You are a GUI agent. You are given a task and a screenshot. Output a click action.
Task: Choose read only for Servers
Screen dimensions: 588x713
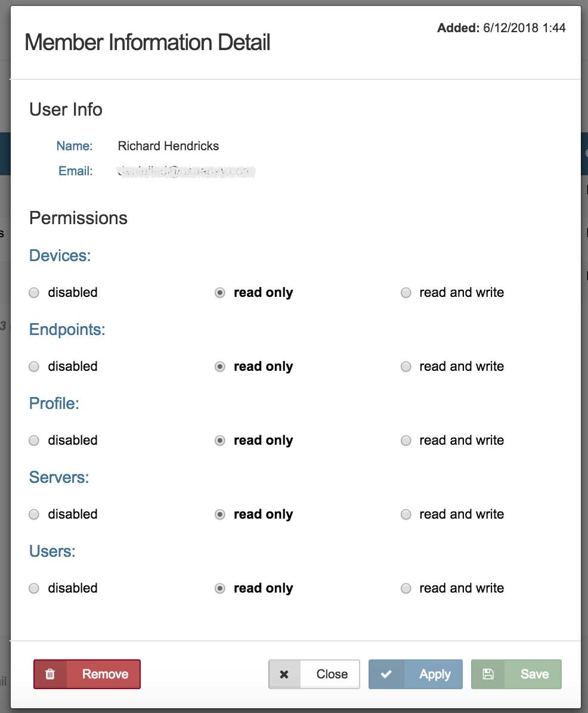coord(220,514)
